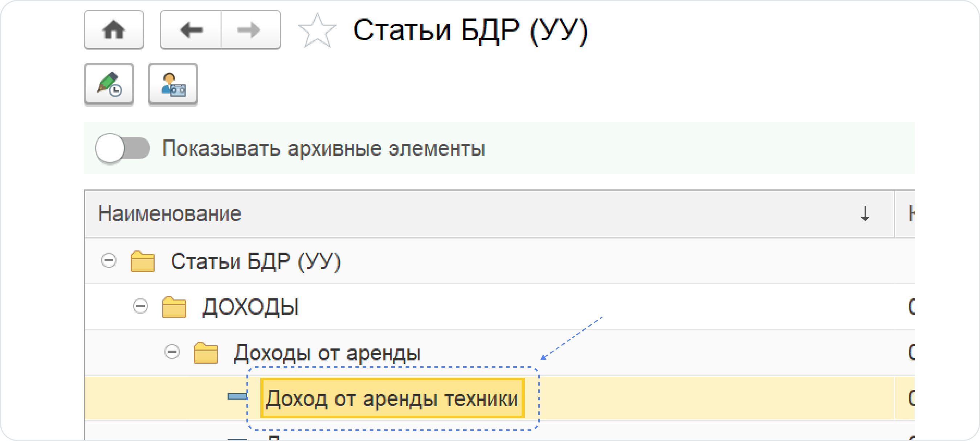Screen dimensions: 980x441
Task: Open the pencil-with-clock change history icon
Action: 109,84
